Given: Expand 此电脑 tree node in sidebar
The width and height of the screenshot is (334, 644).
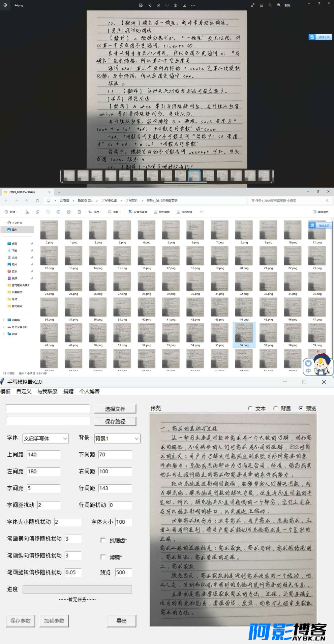Looking at the screenshot, I should 4,320.
